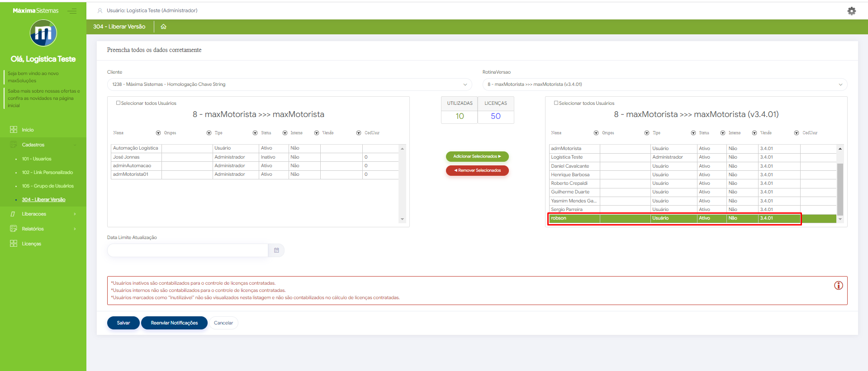
Task: Click the LICENÇAS value 50
Action: tap(496, 116)
